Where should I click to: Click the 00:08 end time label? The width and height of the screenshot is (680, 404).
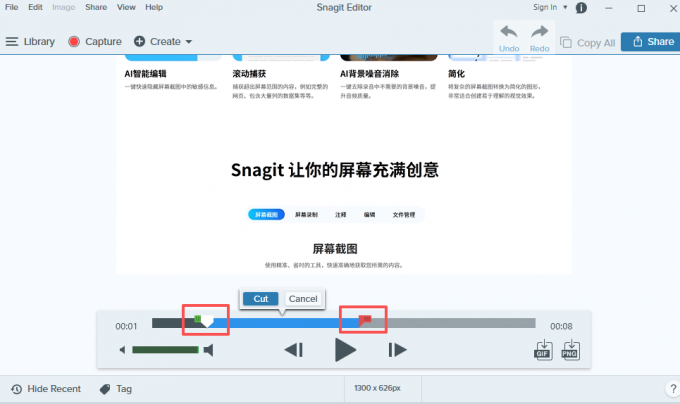561,326
